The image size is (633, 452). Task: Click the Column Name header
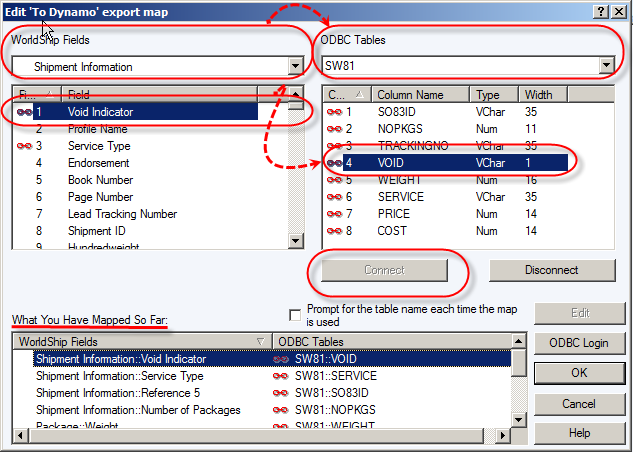point(421,94)
